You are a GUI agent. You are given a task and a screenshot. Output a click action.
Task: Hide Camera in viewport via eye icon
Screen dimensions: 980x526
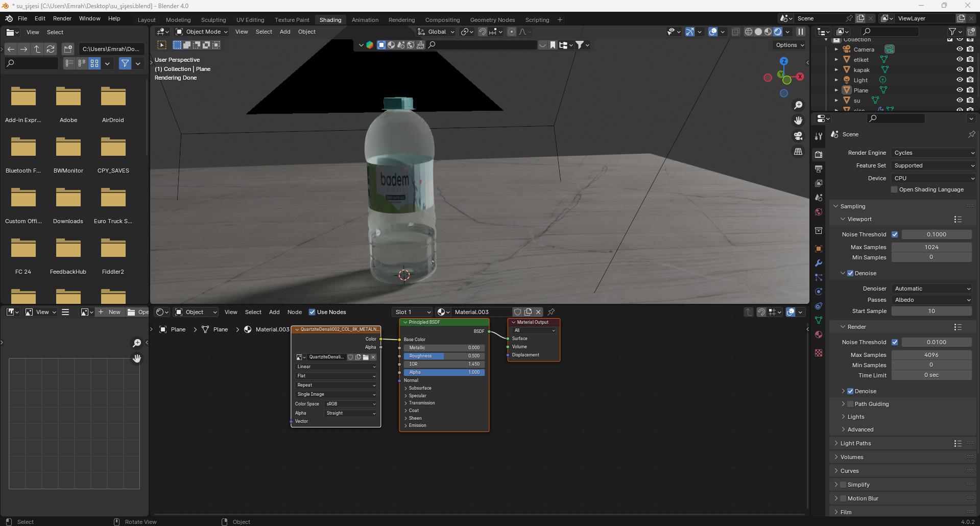click(x=960, y=50)
